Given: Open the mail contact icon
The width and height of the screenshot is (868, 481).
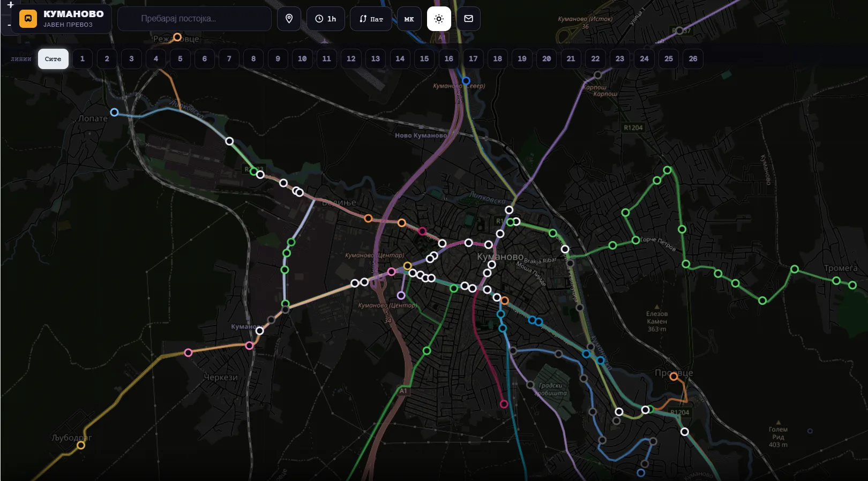Looking at the screenshot, I should point(468,19).
